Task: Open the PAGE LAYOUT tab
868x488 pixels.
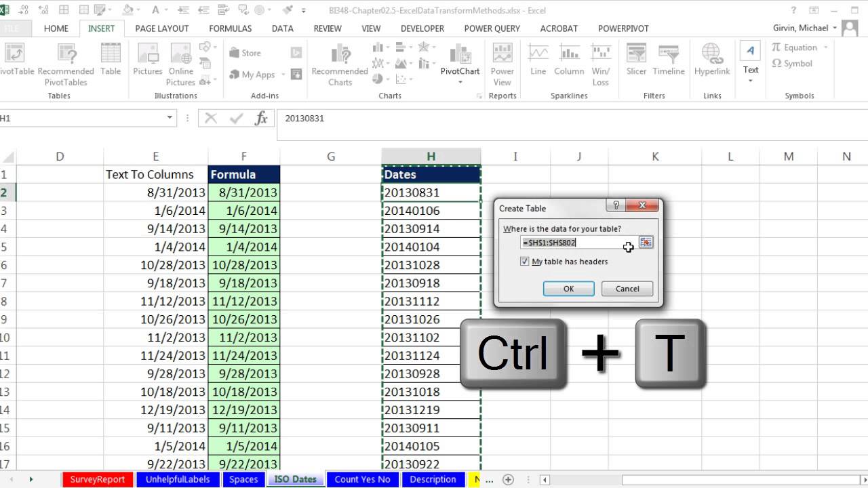Action: [161, 28]
